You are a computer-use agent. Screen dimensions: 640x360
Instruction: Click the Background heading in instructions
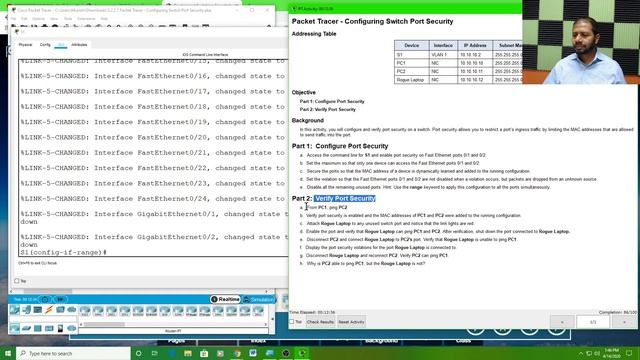coord(308,120)
